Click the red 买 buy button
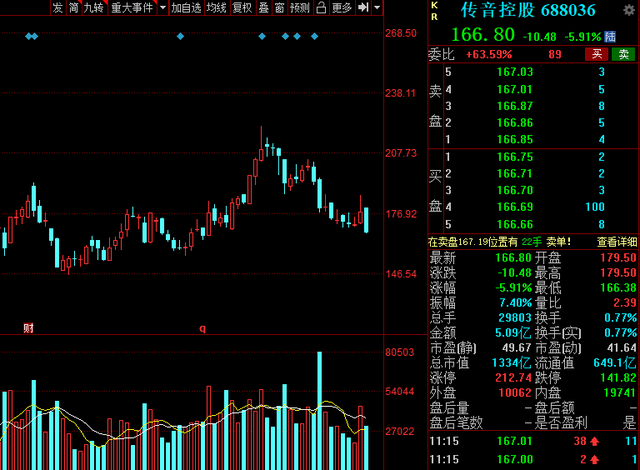Image resolution: width=640 pixels, height=470 pixels. [597, 54]
